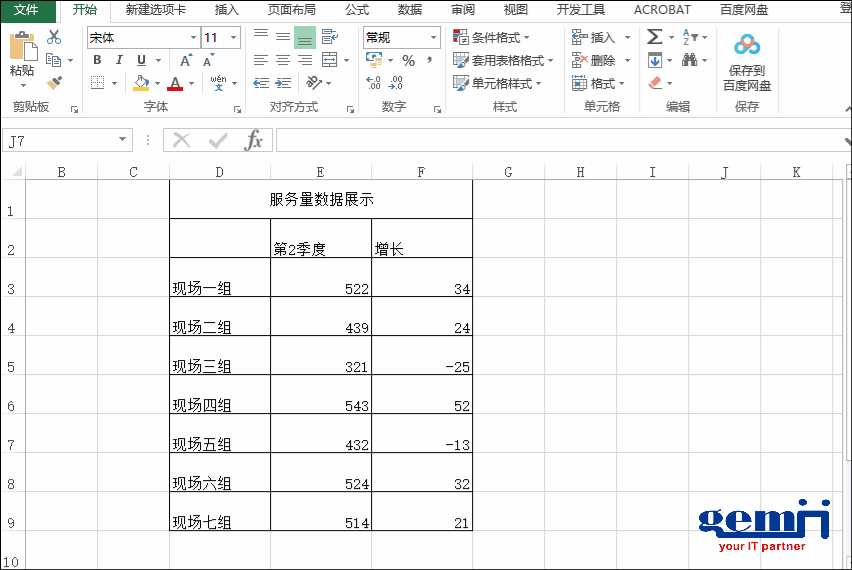Click the Clear eraser icon

655,83
